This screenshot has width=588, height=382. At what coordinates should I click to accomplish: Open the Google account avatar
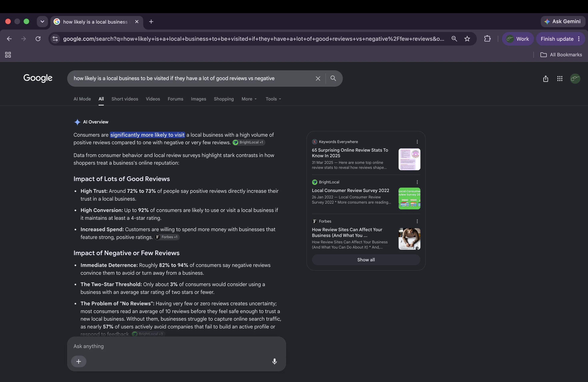[x=575, y=79]
